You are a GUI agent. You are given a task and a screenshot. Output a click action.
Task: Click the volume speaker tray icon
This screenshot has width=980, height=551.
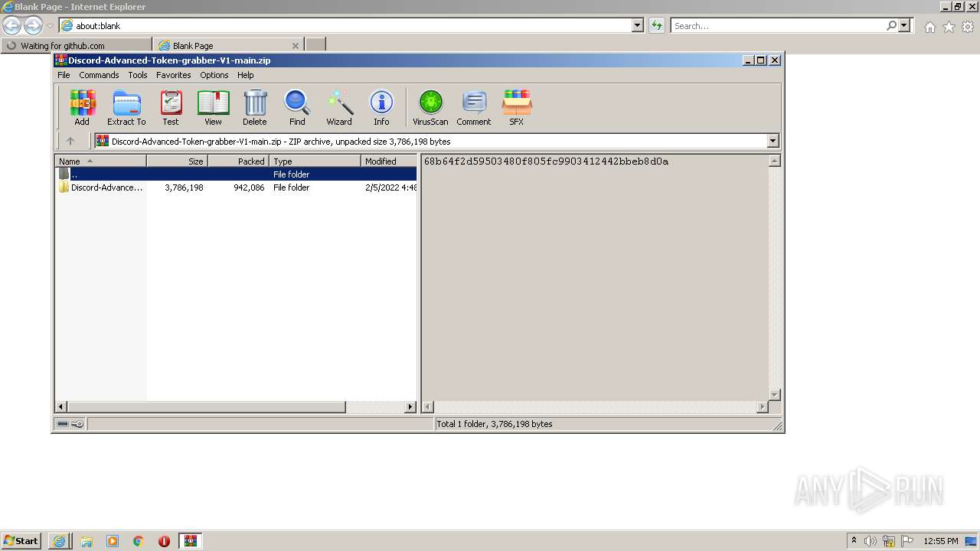[x=871, y=541]
